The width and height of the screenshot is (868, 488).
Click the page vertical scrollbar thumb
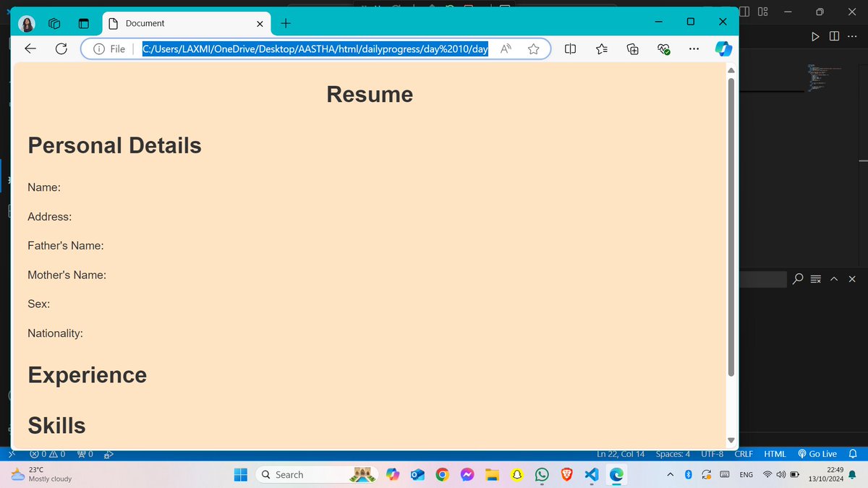[731, 226]
